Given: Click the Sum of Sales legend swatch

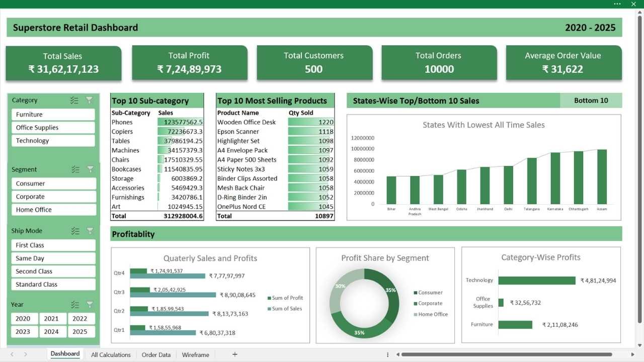Looking at the screenshot, I should click(269, 309).
